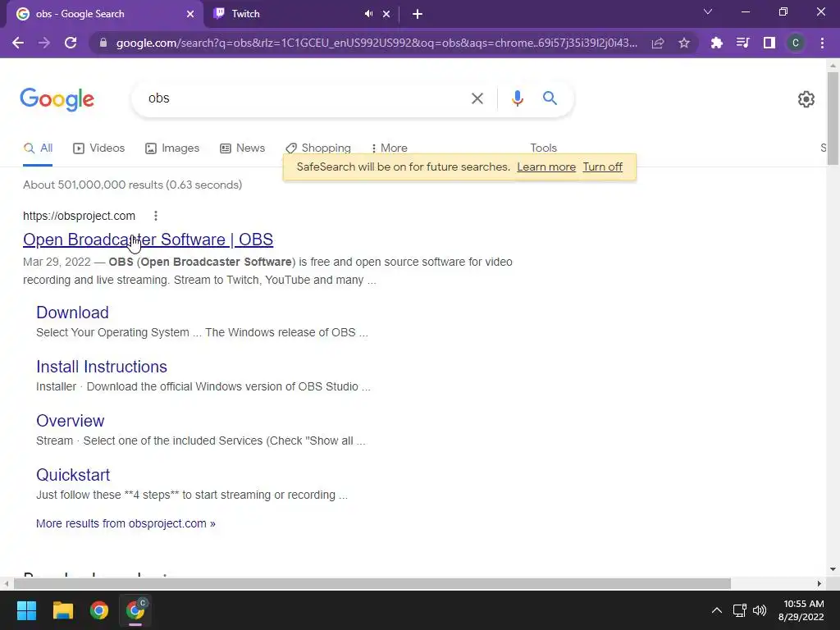Screen dimensions: 840x630
Task: Show hidden system tray icons
Action: [x=716, y=610]
